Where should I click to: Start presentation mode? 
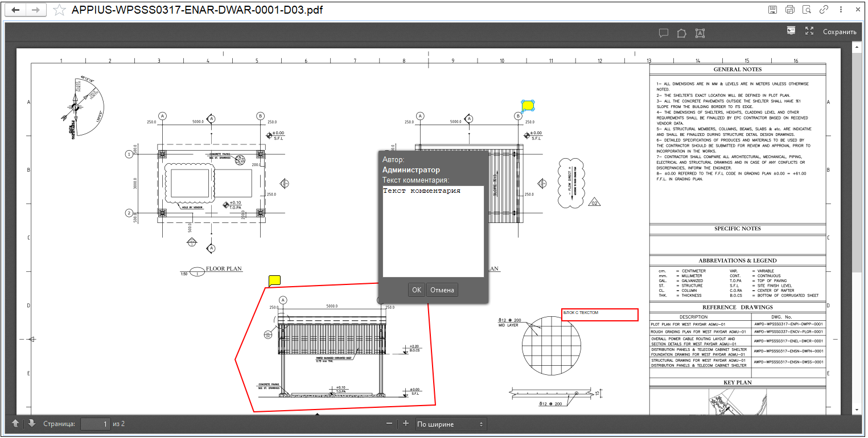(791, 31)
